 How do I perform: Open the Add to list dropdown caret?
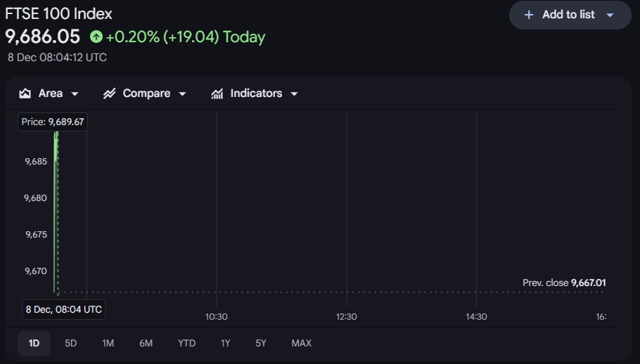pyautogui.click(x=610, y=15)
